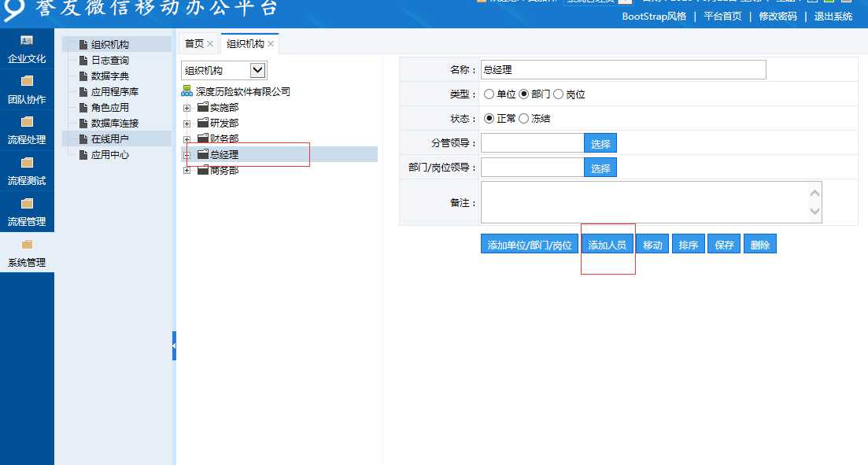Expand the 商务部 tree node
This screenshot has width=868, height=465.
(187, 171)
